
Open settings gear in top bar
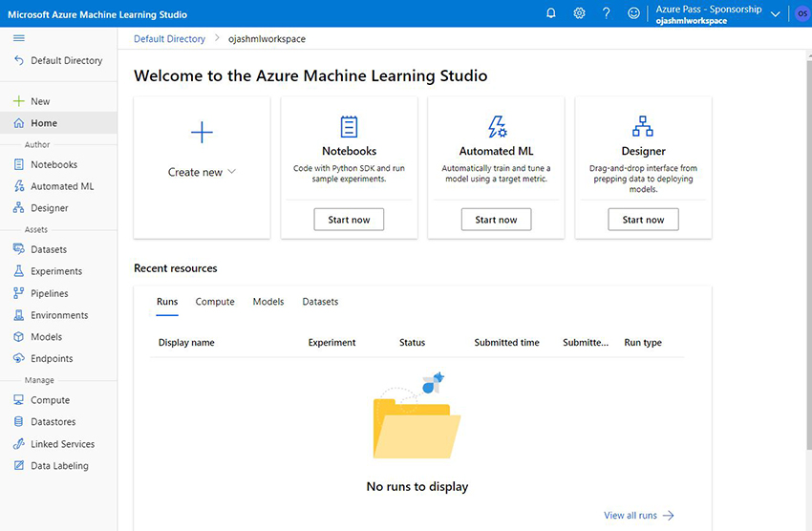579,13
